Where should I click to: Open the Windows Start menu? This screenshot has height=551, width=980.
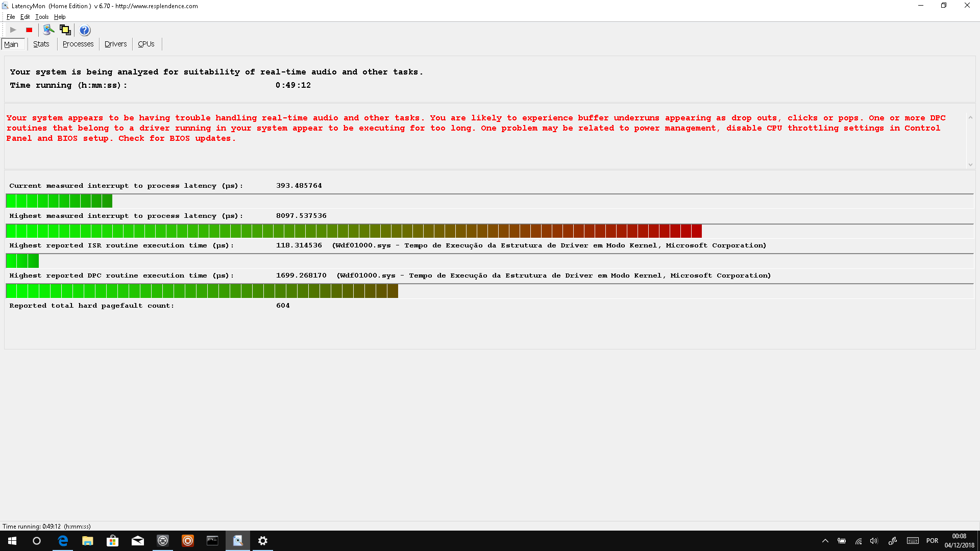(x=12, y=541)
